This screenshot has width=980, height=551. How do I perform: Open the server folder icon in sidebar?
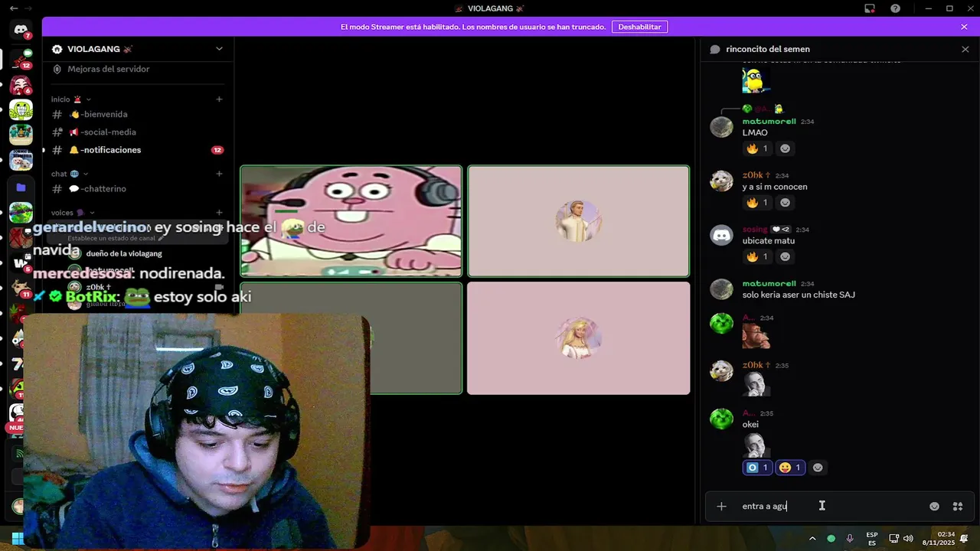point(21,187)
